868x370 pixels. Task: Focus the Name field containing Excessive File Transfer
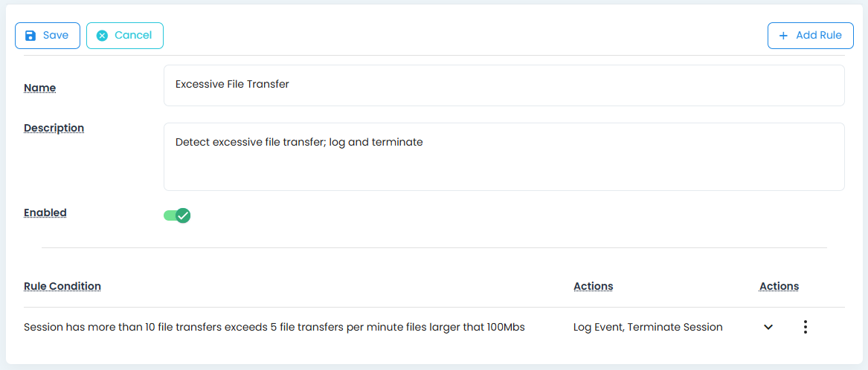coord(504,85)
